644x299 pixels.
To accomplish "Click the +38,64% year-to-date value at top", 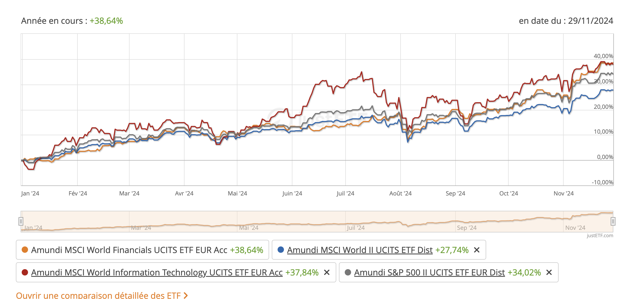I will point(106,21).
